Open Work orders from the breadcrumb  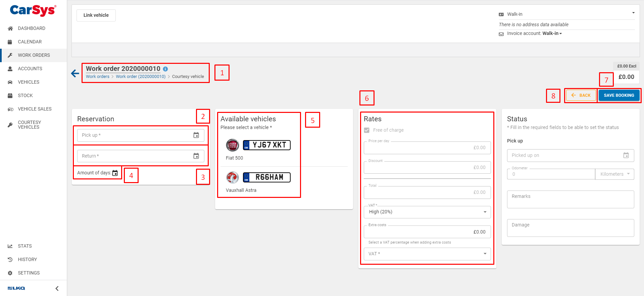point(97,76)
